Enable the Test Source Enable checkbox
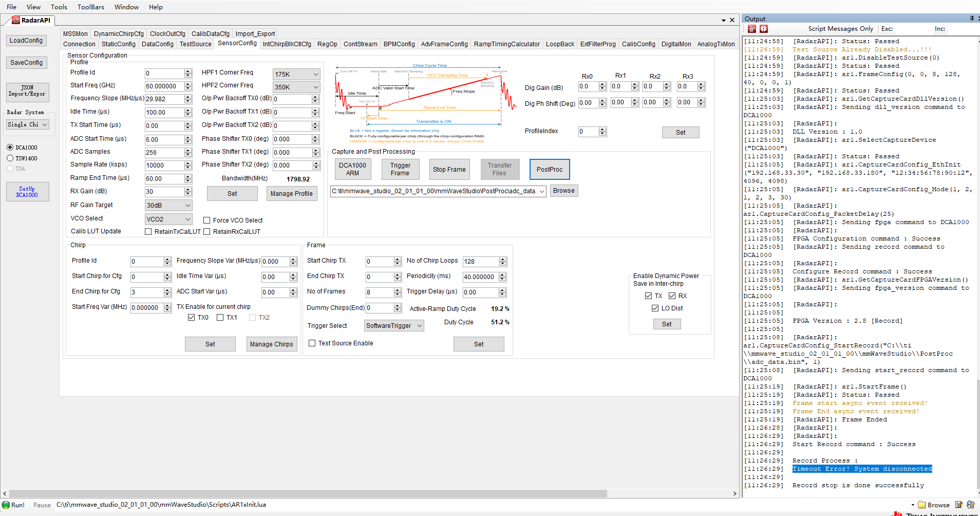 (312, 343)
